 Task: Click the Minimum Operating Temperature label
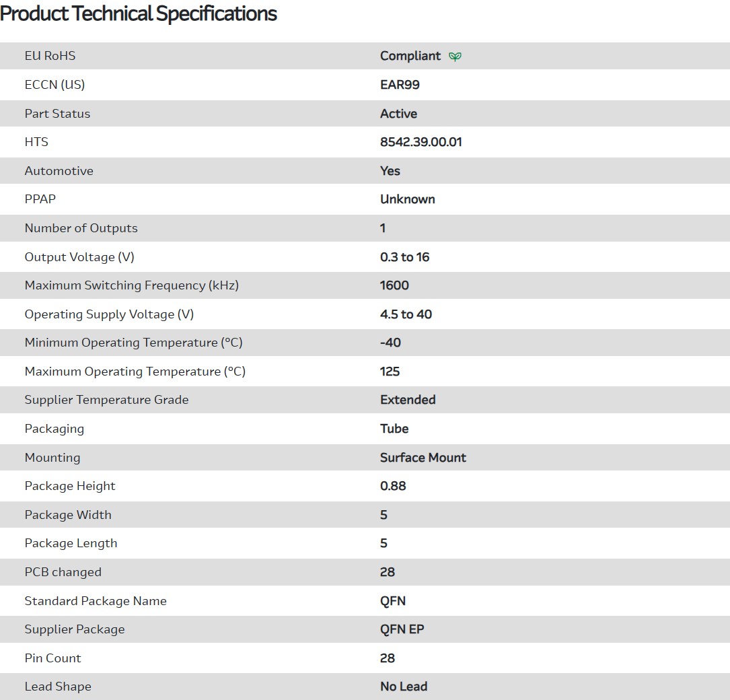(133, 343)
